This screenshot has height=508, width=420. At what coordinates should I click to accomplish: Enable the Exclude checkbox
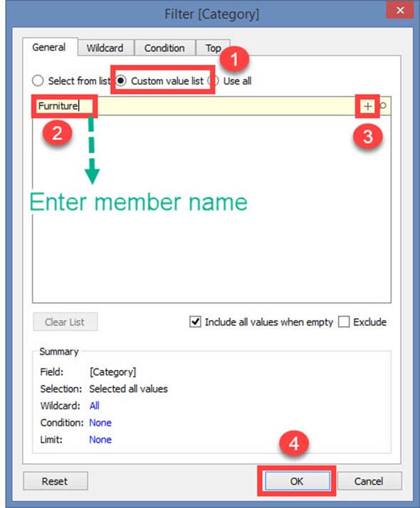tap(344, 322)
